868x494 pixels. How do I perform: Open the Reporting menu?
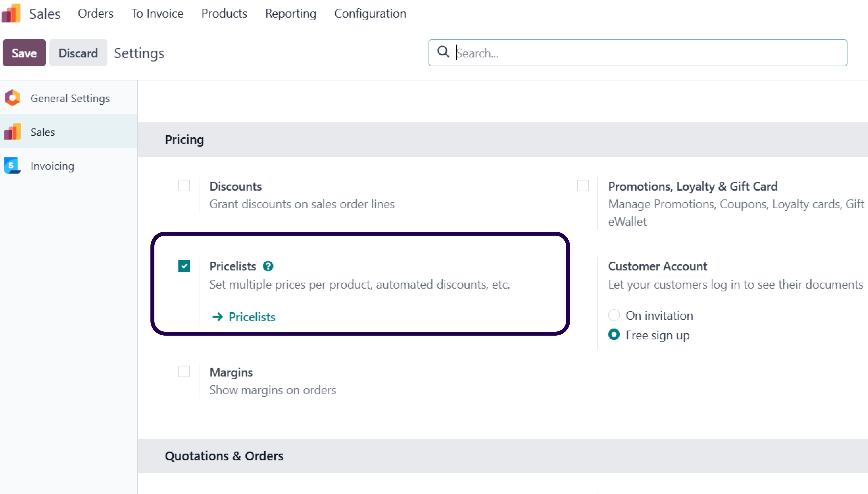click(291, 14)
